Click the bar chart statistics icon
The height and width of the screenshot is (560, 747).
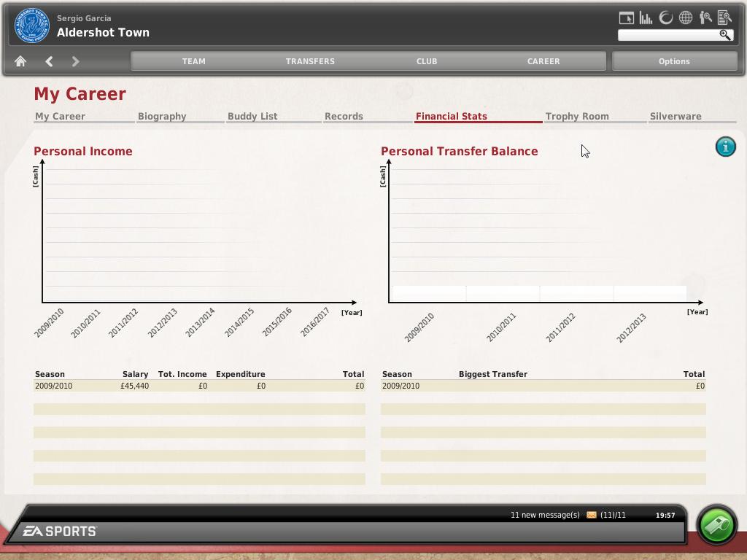click(x=646, y=18)
